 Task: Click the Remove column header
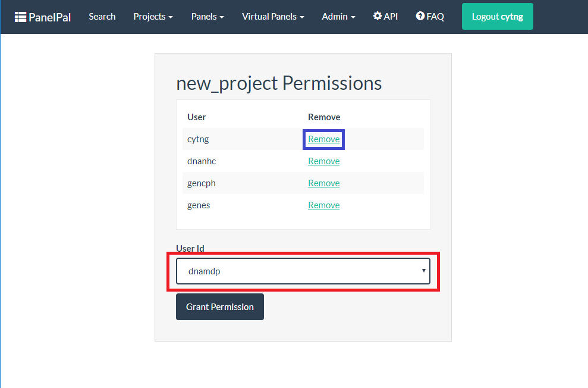pos(324,117)
